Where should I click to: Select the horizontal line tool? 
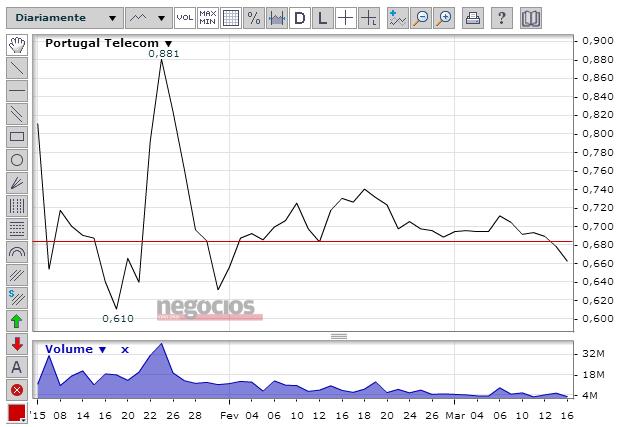[x=17, y=91]
